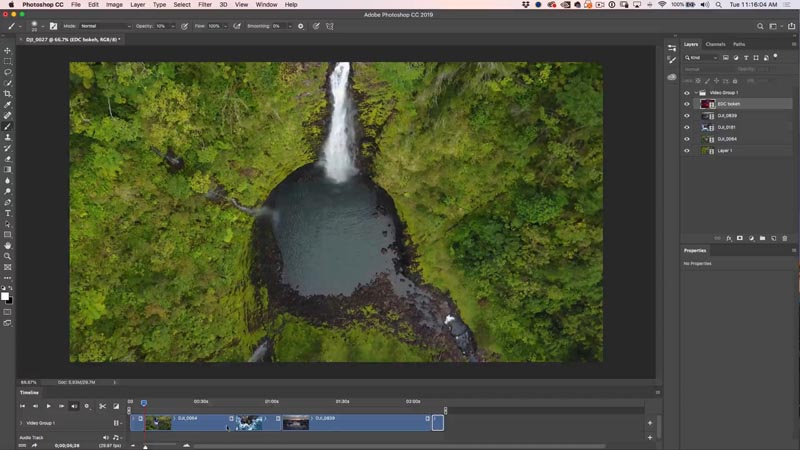This screenshot has width=800, height=450.
Task: Click the split-at-playhead scissors icon
Action: (103, 406)
